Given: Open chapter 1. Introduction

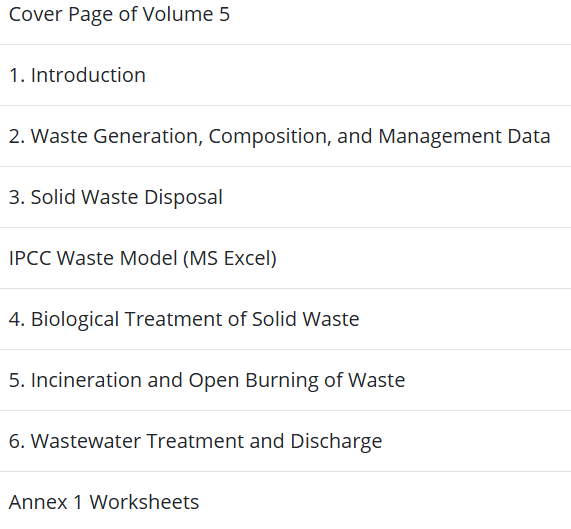Looking at the screenshot, I should coord(77,75).
